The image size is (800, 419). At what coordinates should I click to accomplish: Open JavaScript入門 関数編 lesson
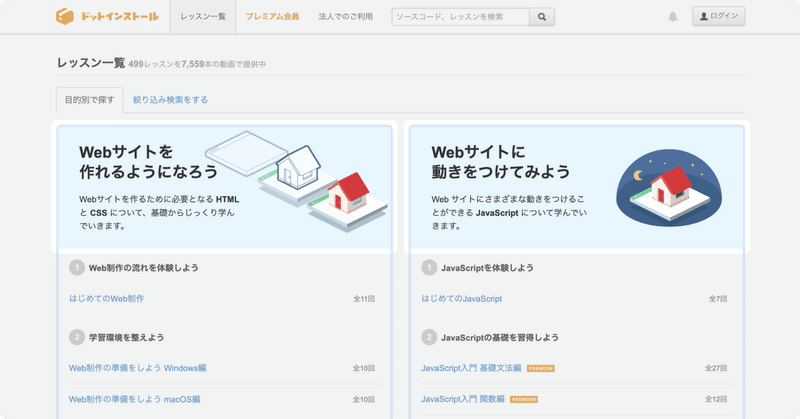[463, 399]
